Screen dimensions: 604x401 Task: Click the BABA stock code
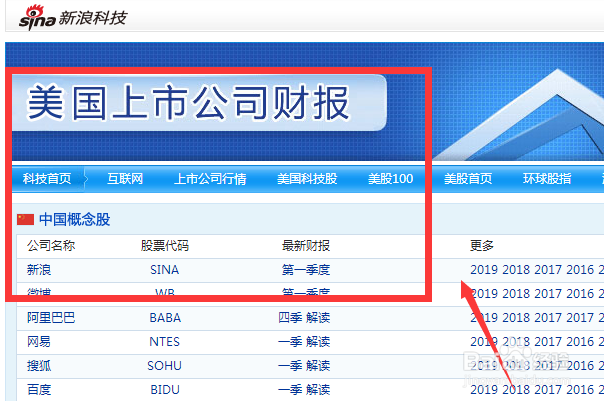pyautogui.click(x=165, y=318)
